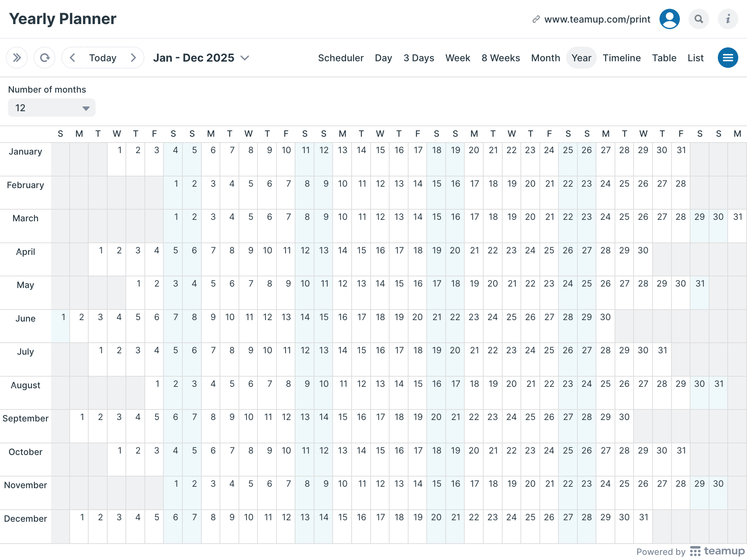
Task: Activate the 8 Weeks view
Action: pos(501,58)
